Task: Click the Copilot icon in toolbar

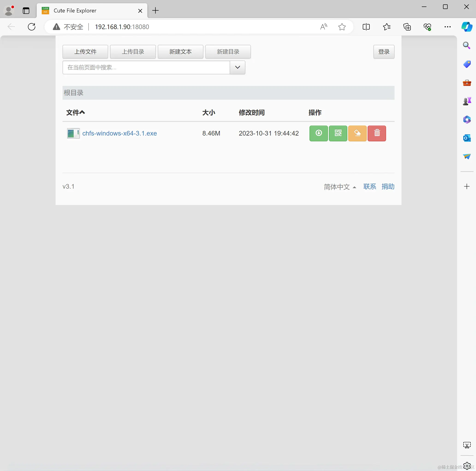Action: tap(467, 27)
